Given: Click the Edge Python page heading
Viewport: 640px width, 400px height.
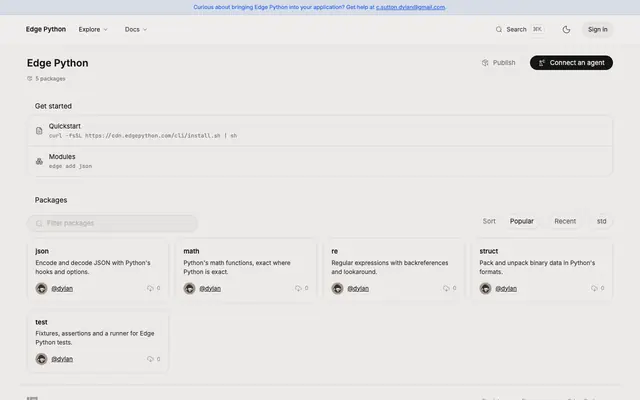Looking at the screenshot, I should [x=58, y=63].
